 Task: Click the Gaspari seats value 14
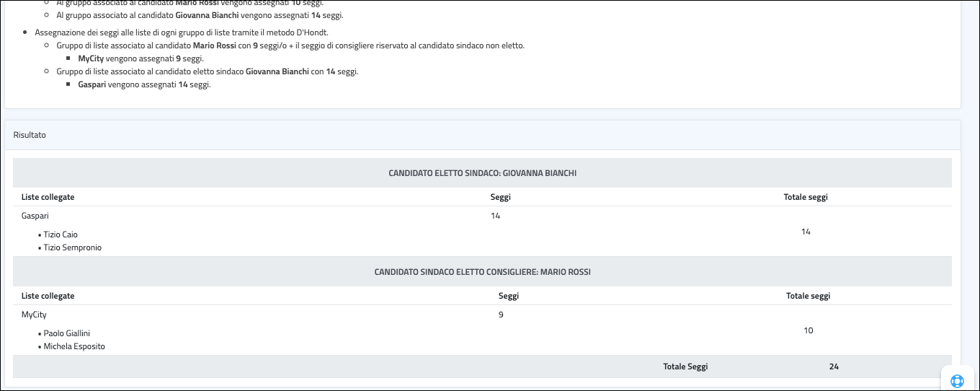[x=495, y=216]
